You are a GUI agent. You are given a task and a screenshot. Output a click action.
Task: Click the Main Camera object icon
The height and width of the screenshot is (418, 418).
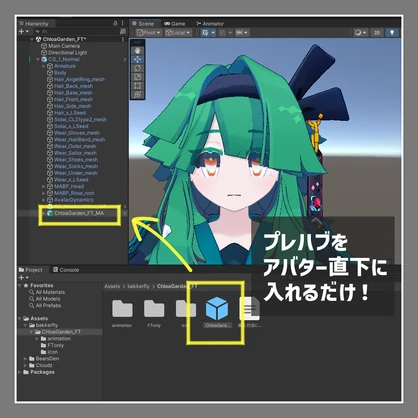(44, 46)
